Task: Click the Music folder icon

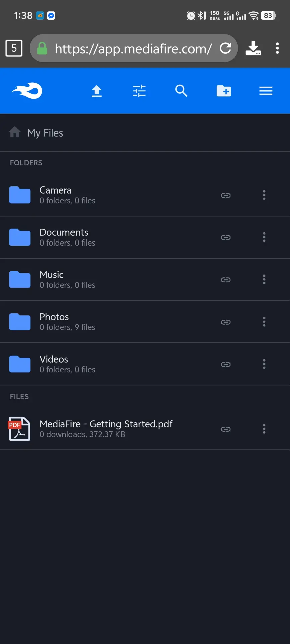Action: 20,279
